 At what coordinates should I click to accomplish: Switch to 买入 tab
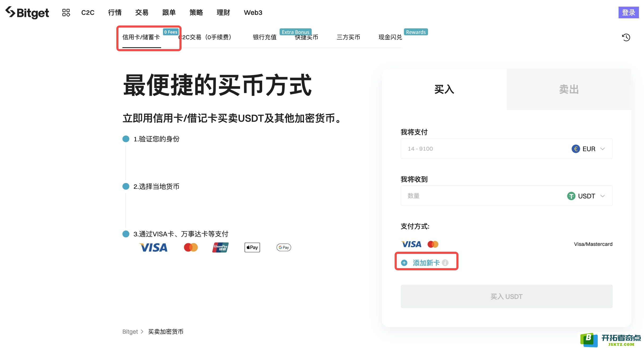tap(444, 89)
